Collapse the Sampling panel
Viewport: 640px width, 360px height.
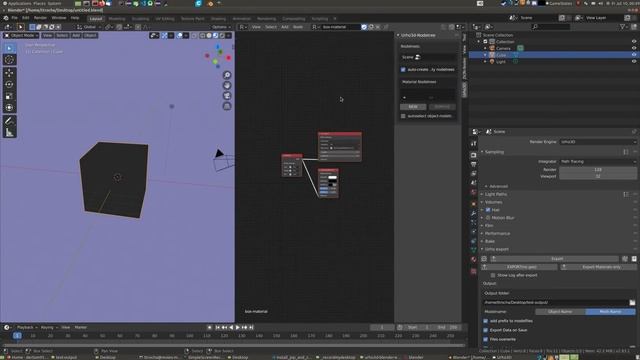(494, 152)
